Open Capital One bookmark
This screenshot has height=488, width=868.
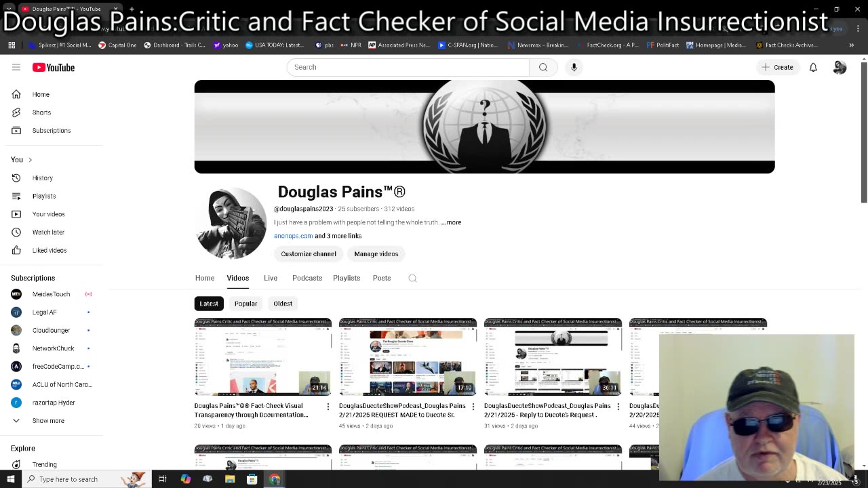pyautogui.click(x=117, y=45)
